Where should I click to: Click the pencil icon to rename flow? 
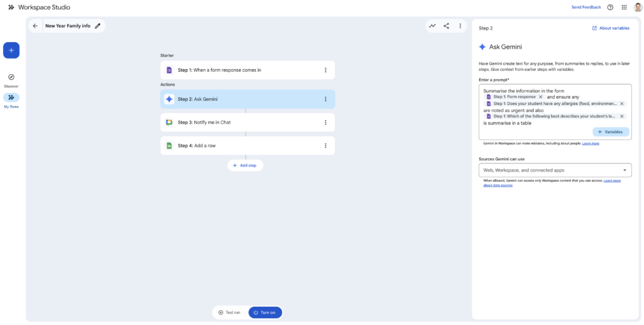tap(97, 26)
